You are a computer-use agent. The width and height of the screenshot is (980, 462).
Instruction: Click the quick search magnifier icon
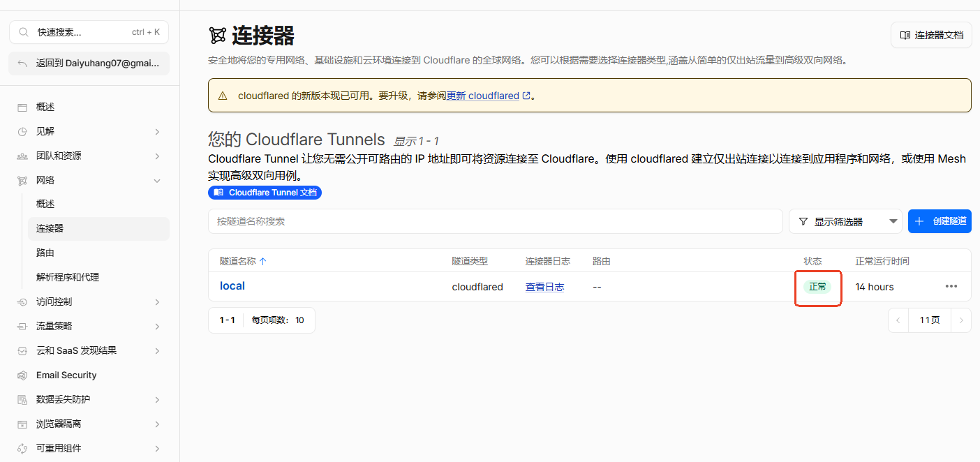(x=24, y=32)
